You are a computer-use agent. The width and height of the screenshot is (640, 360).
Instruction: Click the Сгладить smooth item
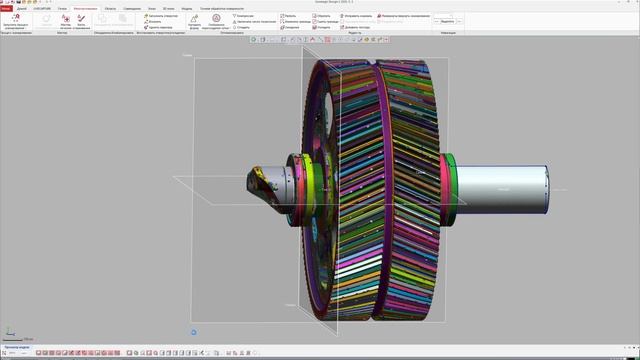tap(241, 27)
